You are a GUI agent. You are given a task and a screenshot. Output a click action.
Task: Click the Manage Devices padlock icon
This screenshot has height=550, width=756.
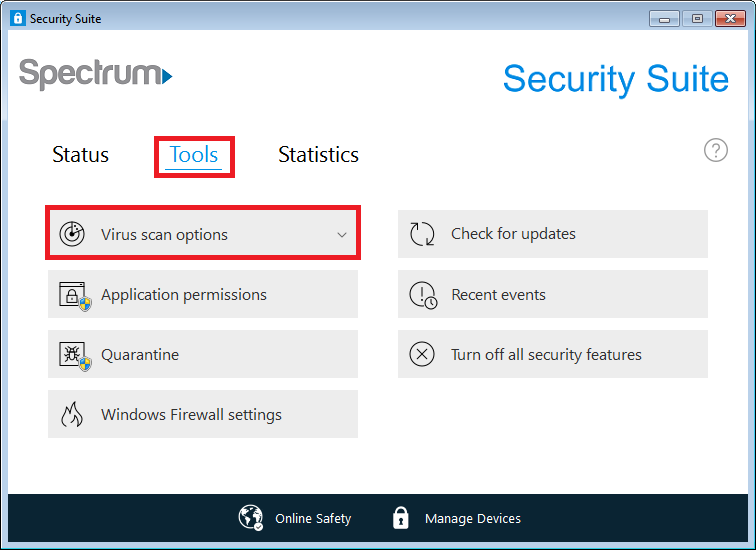tap(401, 518)
